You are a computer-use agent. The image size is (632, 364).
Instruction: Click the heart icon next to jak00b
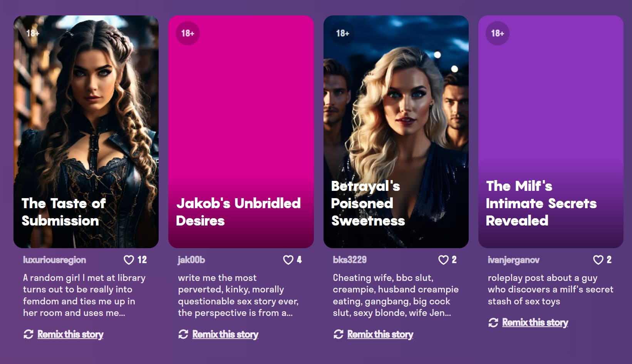pos(288,260)
